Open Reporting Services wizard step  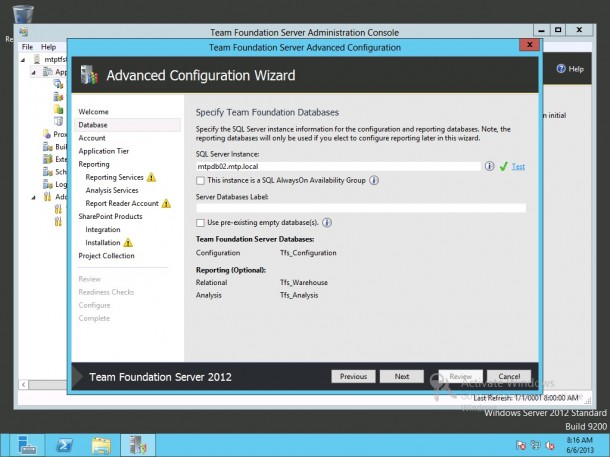(114, 177)
